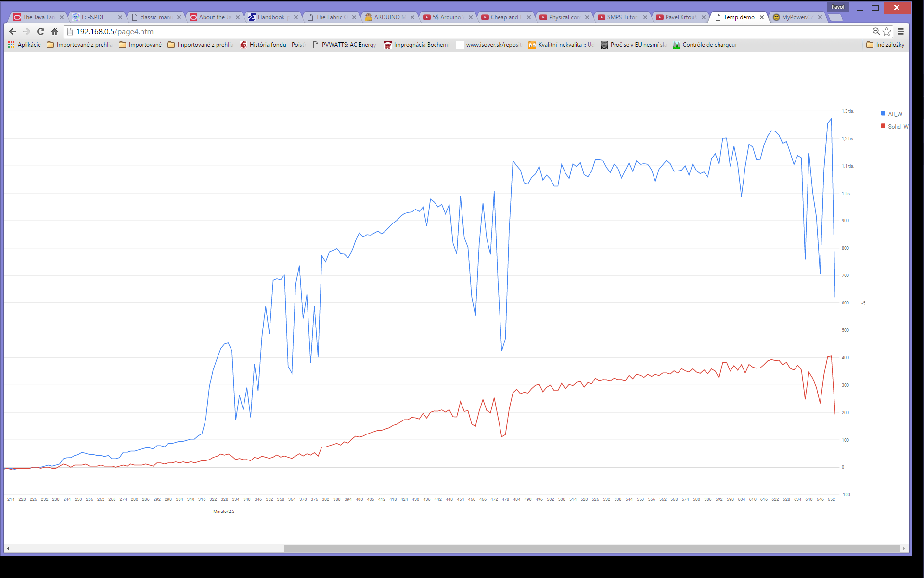Screen dimensions: 924x578
Task: Bookmark this page with the star icon
Action: [x=887, y=31]
